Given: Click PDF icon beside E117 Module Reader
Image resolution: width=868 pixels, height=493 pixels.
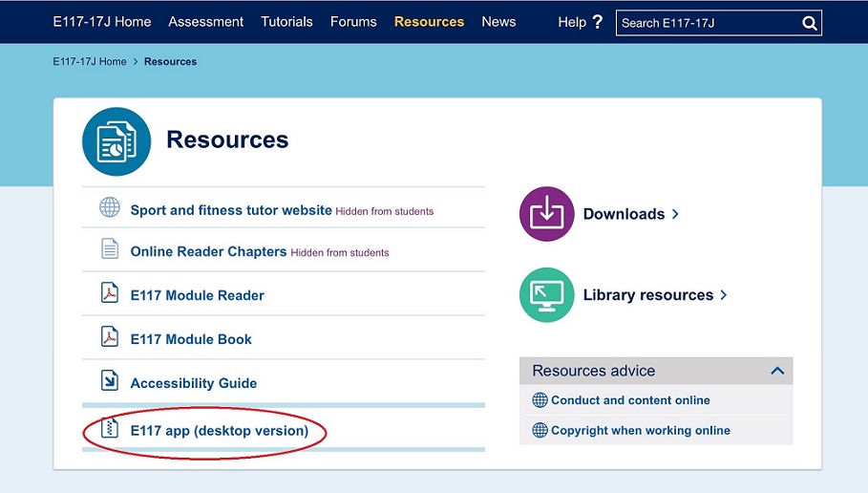Looking at the screenshot, I should [x=110, y=292].
